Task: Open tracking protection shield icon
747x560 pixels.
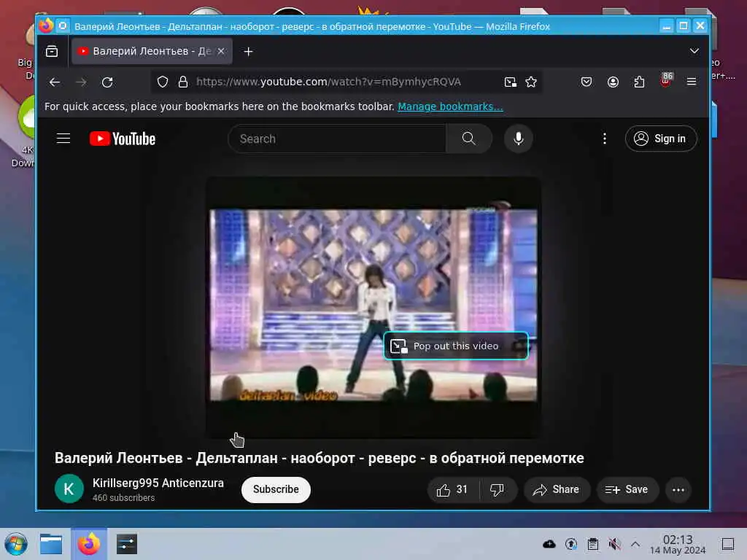Action: [x=163, y=82]
